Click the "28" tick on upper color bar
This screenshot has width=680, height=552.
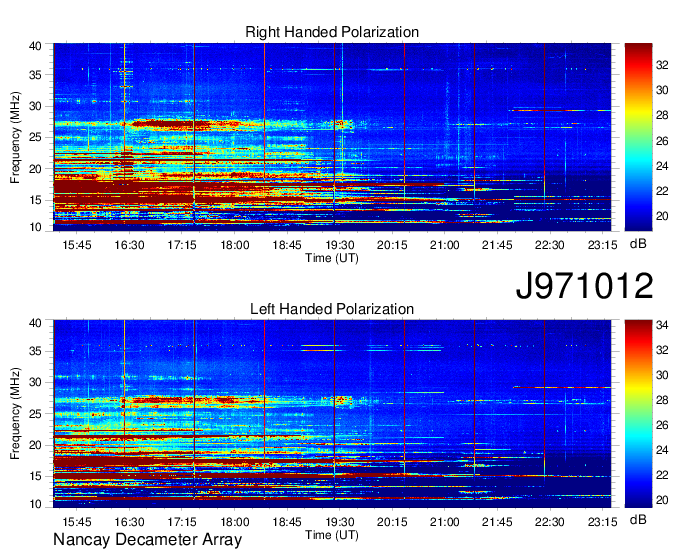[662, 115]
